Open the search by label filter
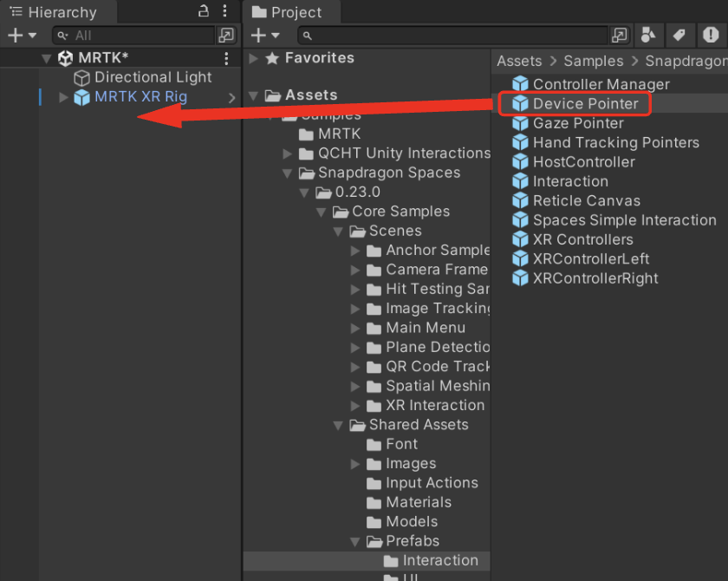This screenshot has height=581, width=728. click(679, 36)
